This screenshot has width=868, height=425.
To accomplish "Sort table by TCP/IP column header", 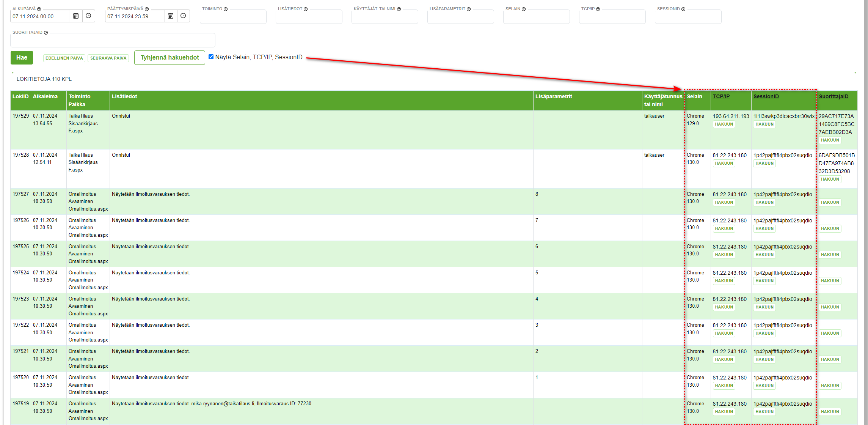I will (721, 96).
